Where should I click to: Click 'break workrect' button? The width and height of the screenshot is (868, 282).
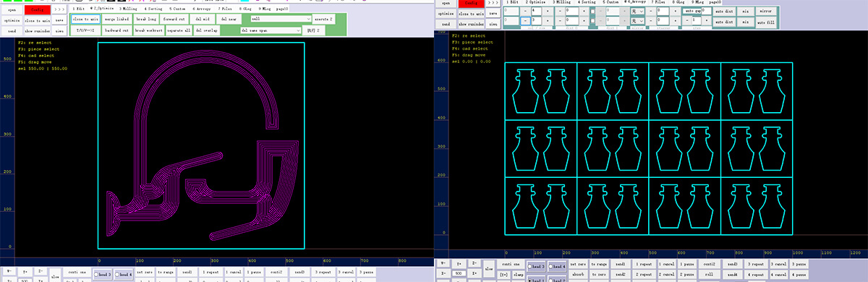(149, 30)
